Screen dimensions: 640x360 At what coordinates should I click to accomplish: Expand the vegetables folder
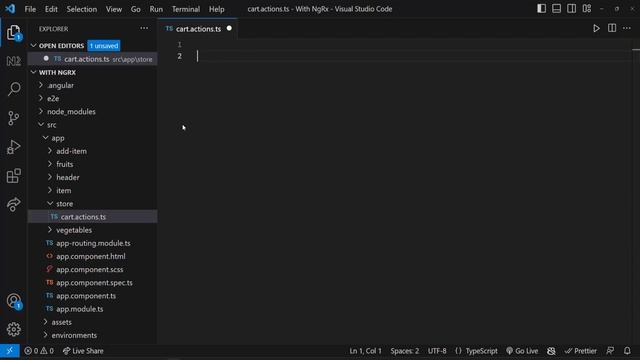pos(74,230)
